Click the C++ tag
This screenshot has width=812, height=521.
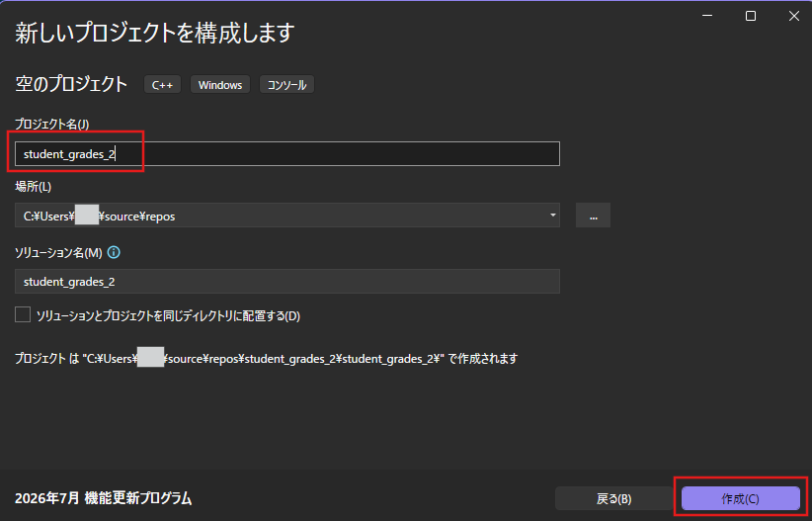[162, 84]
